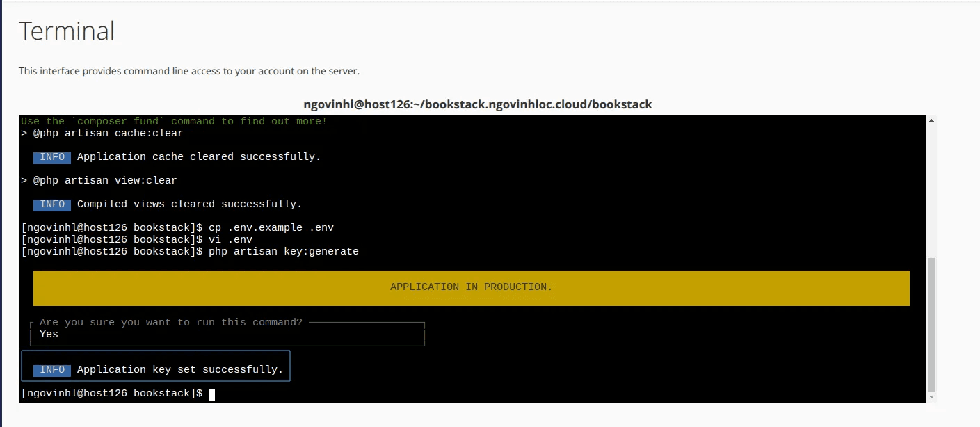Screen dimensions: 980x427
Task: Click the Terminal page heading
Action: (67, 30)
